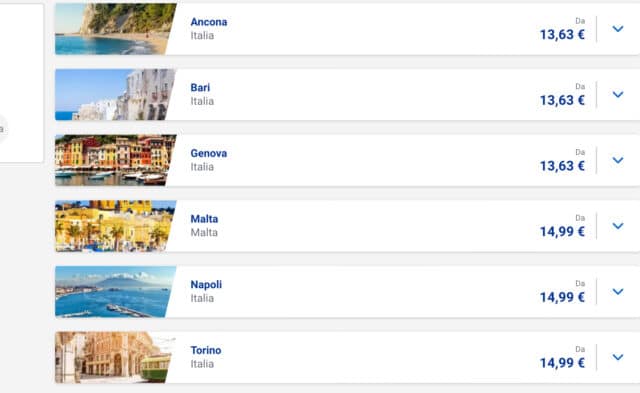Expand the Torino destination chevron
Viewport: 640px width, 393px height.
pos(618,357)
